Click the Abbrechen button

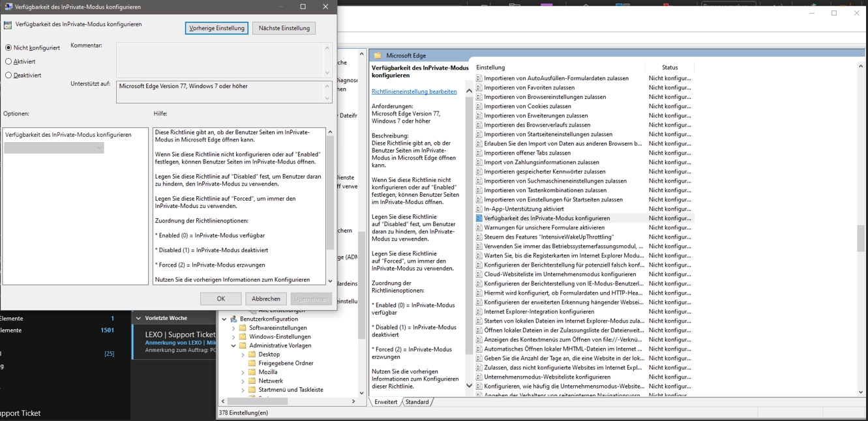[x=266, y=298]
